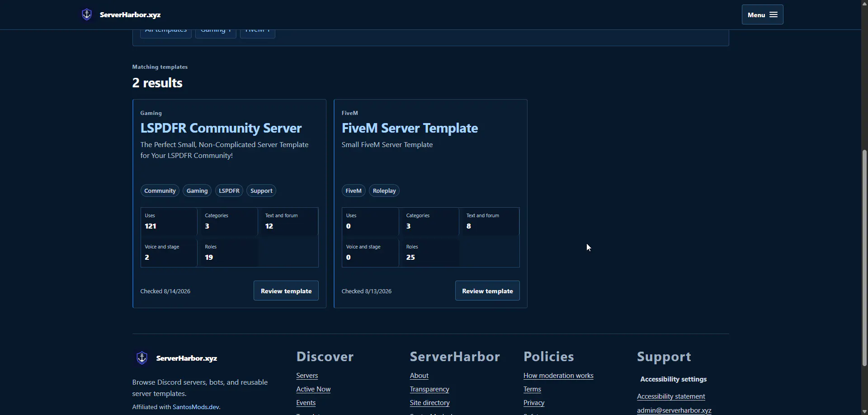Click the "2 results" heading
This screenshot has height=415, width=868.
[157, 83]
